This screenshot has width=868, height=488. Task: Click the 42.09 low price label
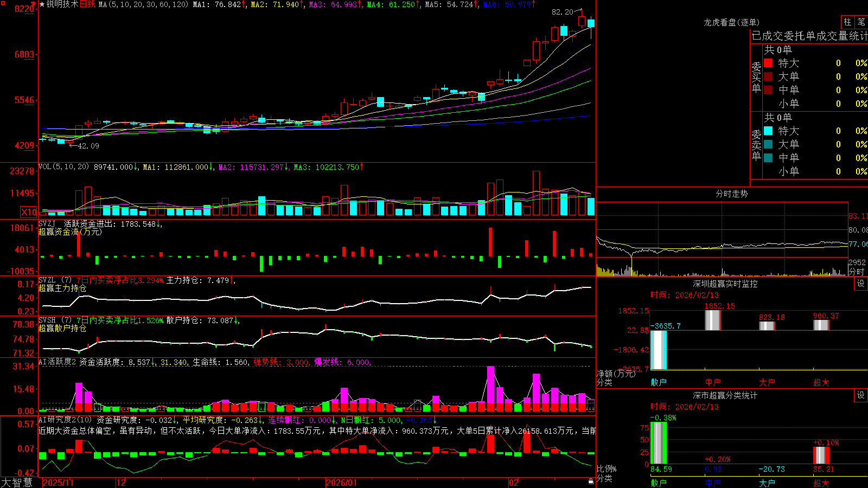click(88, 146)
